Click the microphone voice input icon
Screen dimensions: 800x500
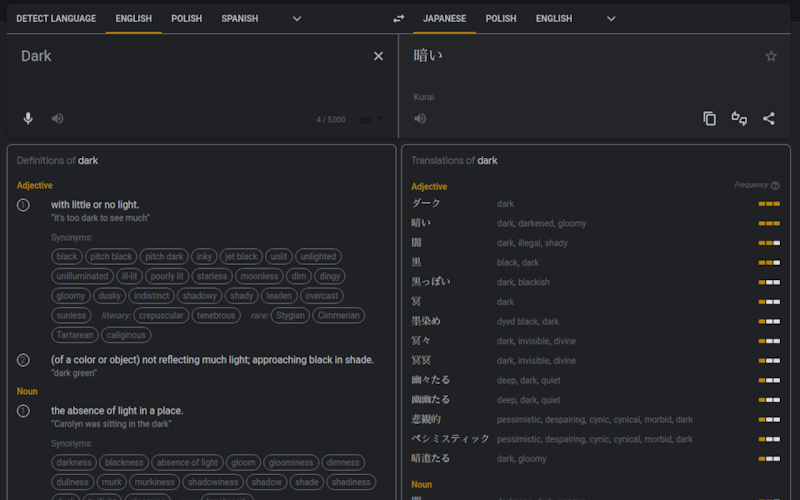[28, 118]
